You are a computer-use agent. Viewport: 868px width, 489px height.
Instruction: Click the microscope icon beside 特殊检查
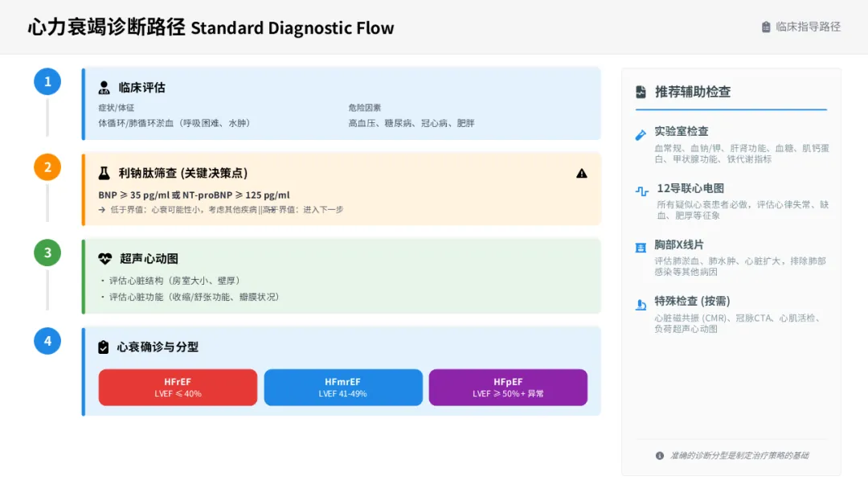click(x=641, y=304)
